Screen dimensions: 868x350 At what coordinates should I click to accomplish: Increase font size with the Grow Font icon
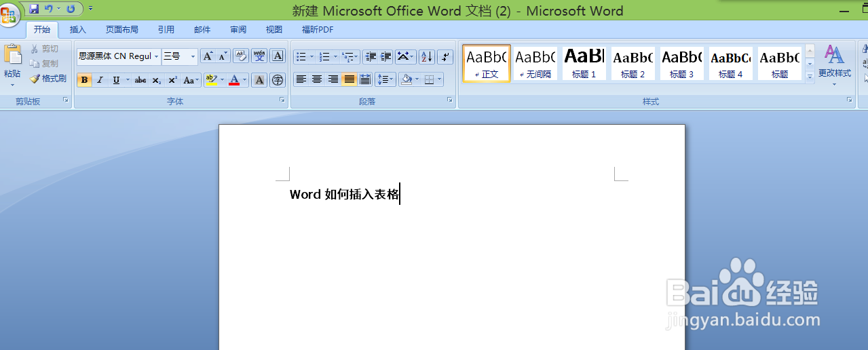click(x=208, y=56)
